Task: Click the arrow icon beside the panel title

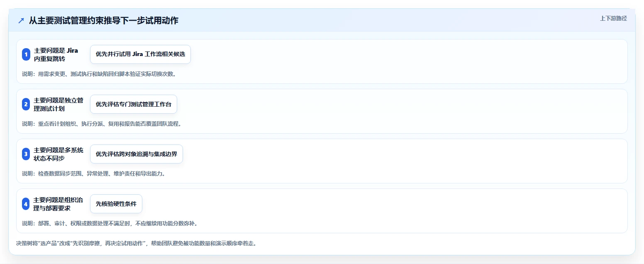Action: [21, 21]
